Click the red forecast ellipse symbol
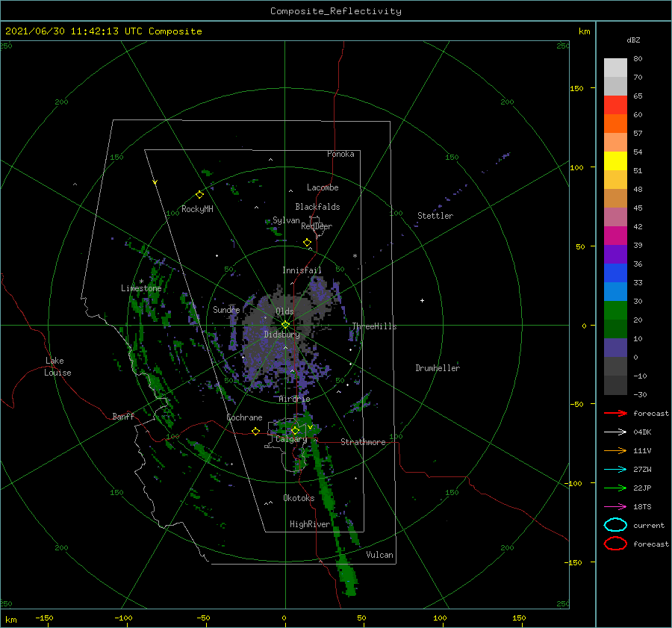672x628 pixels. (x=615, y=544)
